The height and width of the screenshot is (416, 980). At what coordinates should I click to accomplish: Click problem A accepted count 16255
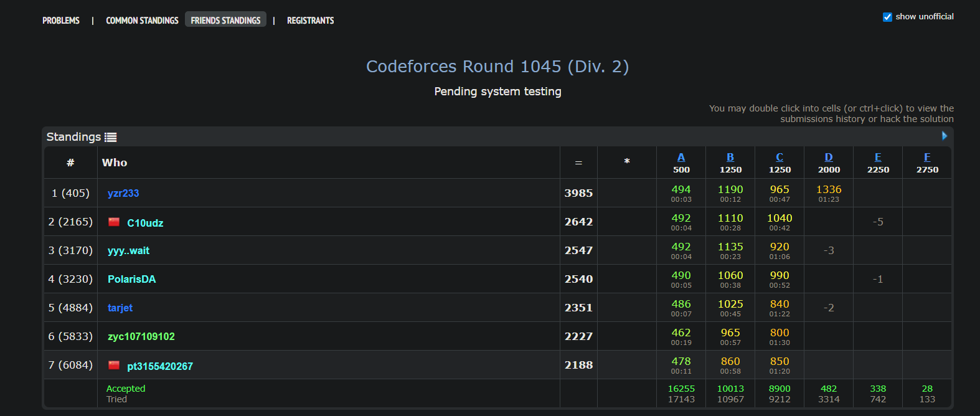[681, 389]
